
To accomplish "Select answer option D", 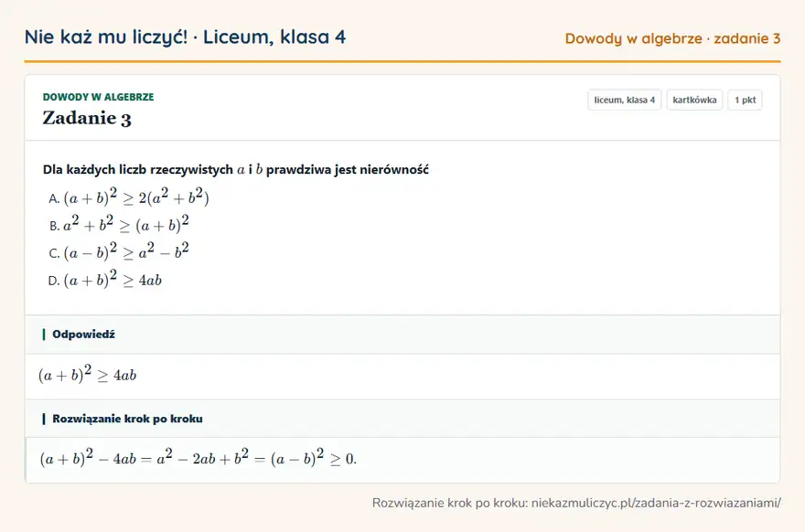I will [x=104, y=280].
